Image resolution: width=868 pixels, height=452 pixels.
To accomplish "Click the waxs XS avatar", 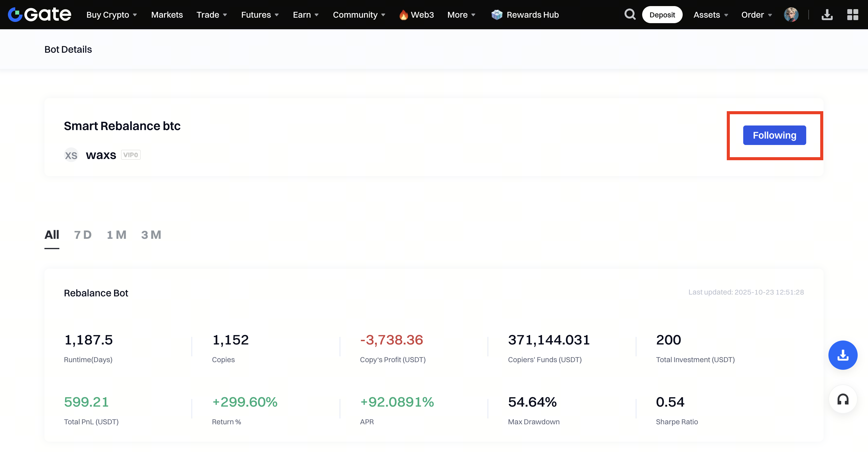I will [71, 155].
